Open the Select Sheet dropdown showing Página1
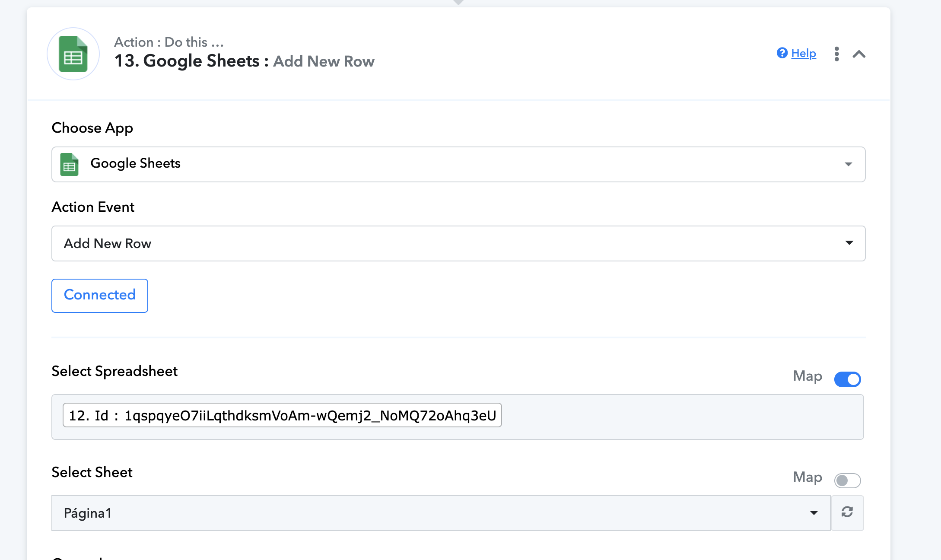941x560 pixels. pyautogui.click(x=441, y=513)
